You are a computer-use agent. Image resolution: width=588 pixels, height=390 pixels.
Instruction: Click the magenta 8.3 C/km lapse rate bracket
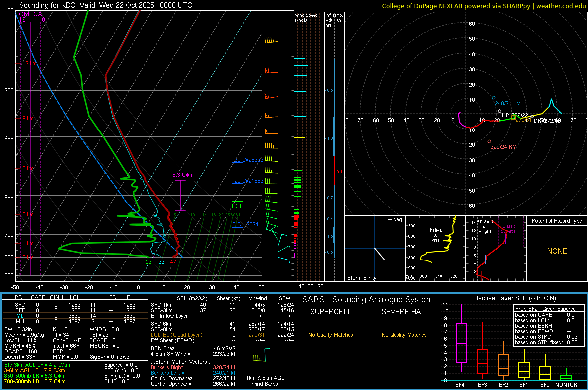click(x=180, y=195)
